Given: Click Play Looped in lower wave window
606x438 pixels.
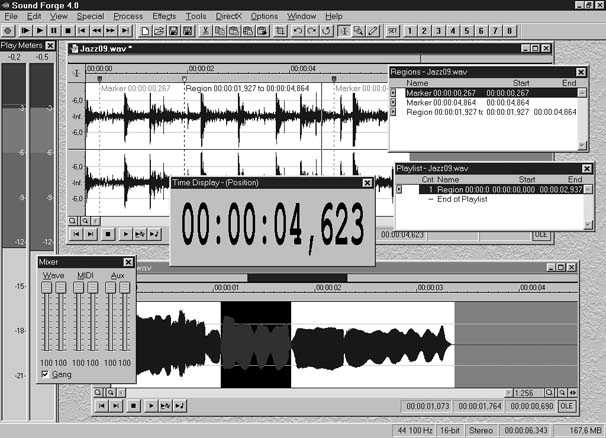Looking at the screenshot, I should [165, 406].
